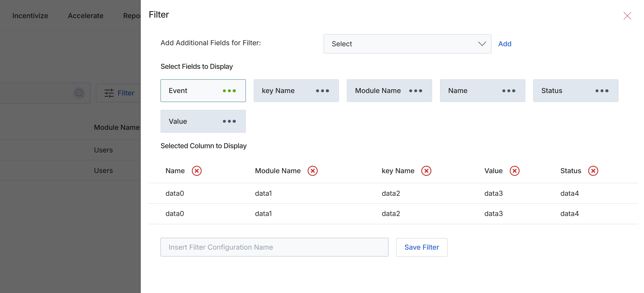
Task: Click the key Name column header in the preview table
Action: pos(398,171)
